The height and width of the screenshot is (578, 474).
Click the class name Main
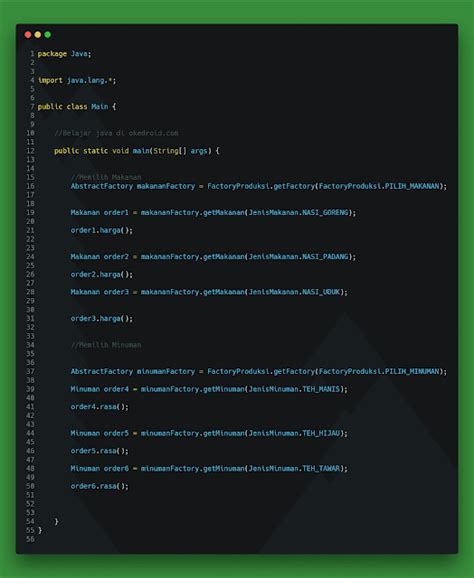[100, 107]
